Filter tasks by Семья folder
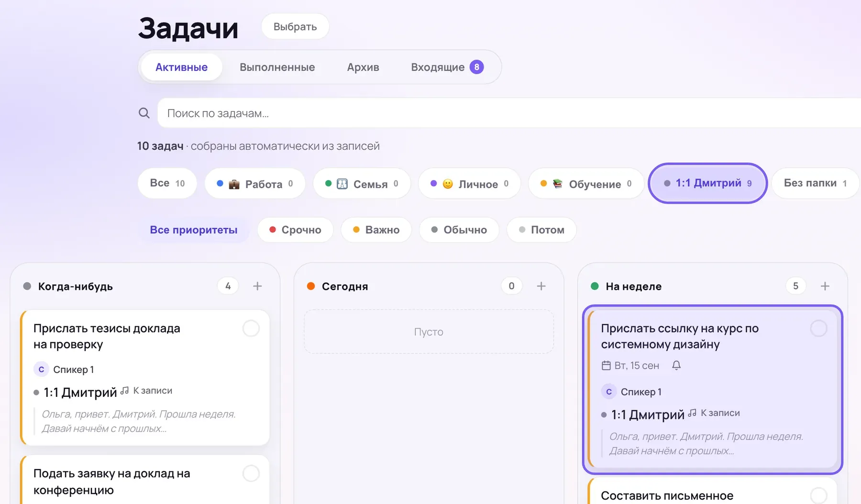The height and width of the screenshot is (504, 861). tap(362, 184)
